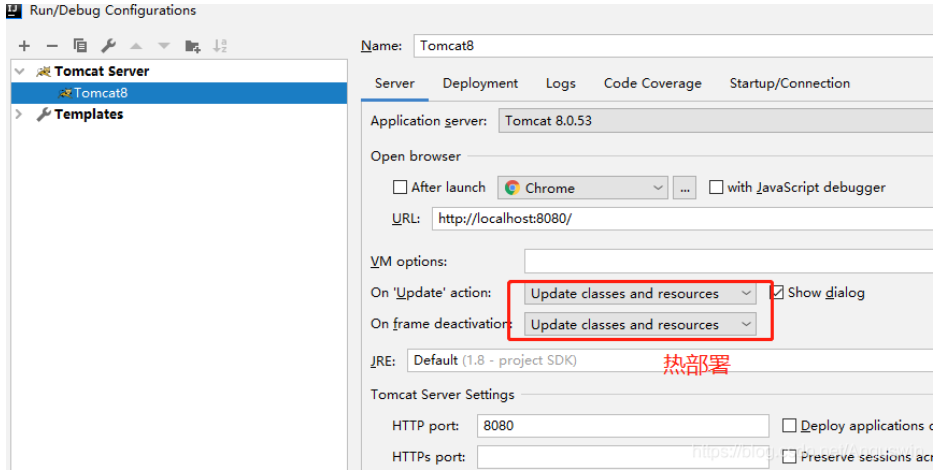
Task: Click the Templates wrench icon
Action: [43, 114]
